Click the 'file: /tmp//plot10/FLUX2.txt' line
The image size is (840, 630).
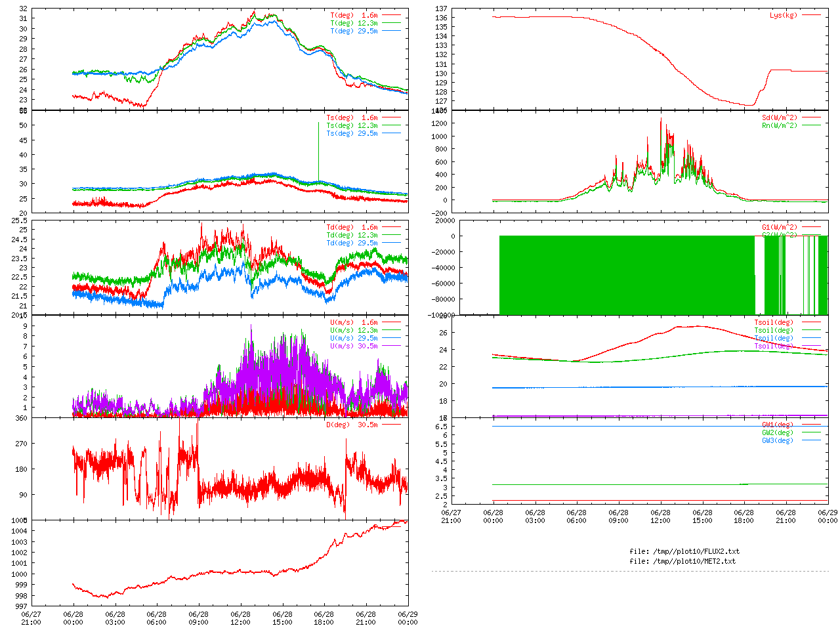tap(684, 551)
